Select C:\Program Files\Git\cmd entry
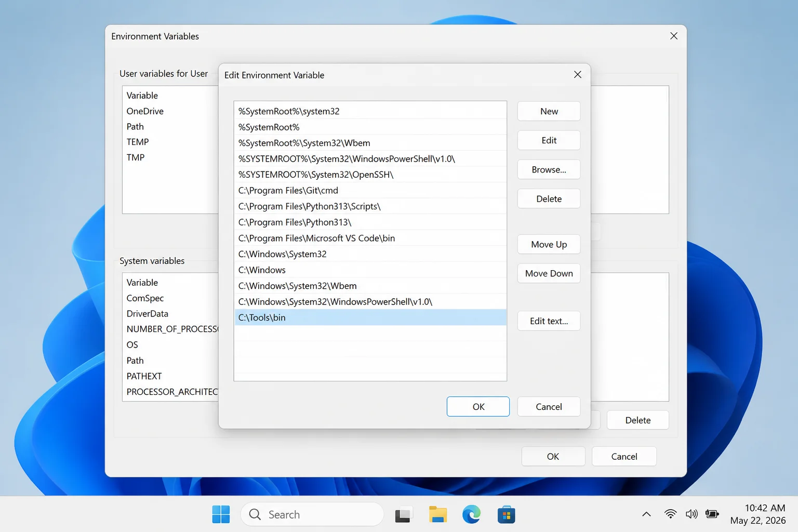The image size is (798, 532). 370,191
